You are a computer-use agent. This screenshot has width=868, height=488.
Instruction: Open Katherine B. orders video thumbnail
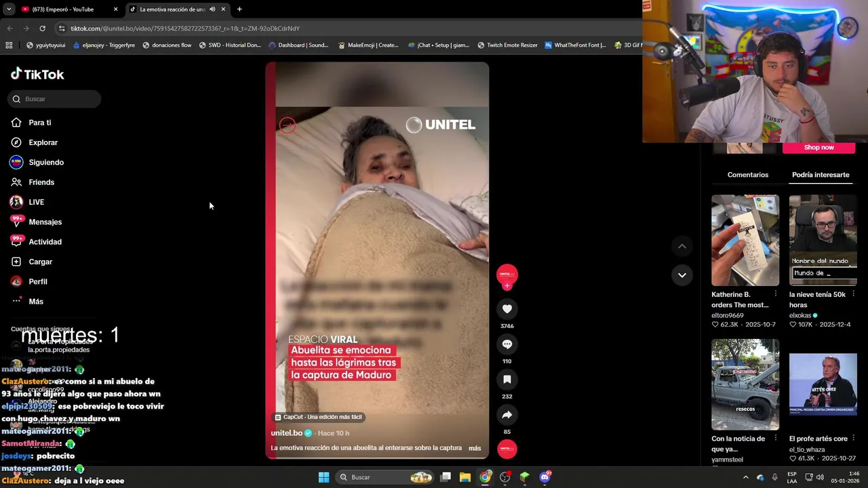coord(745,241)
